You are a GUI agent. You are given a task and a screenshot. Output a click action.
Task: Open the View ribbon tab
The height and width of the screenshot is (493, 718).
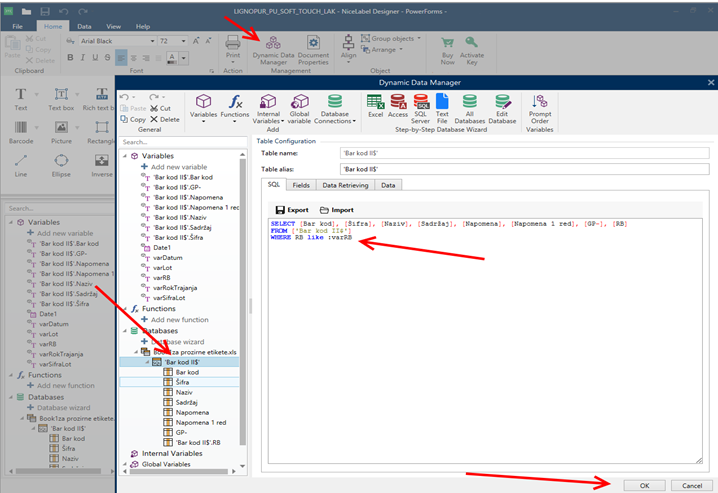pos(113,27)
